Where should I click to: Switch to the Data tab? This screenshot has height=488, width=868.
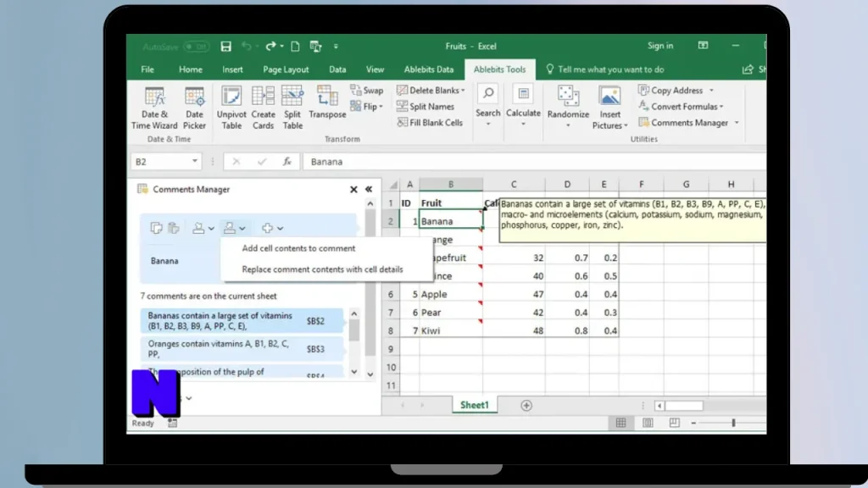click(337, 69)
